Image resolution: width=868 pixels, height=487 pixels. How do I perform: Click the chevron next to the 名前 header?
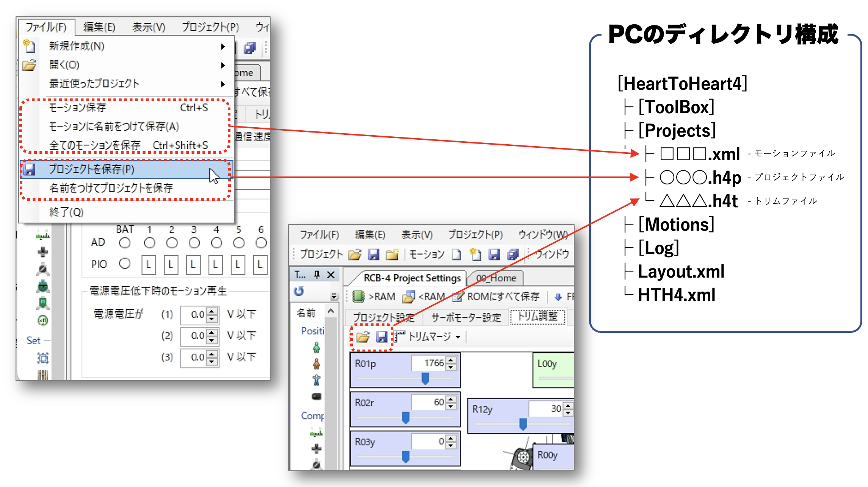331,311
